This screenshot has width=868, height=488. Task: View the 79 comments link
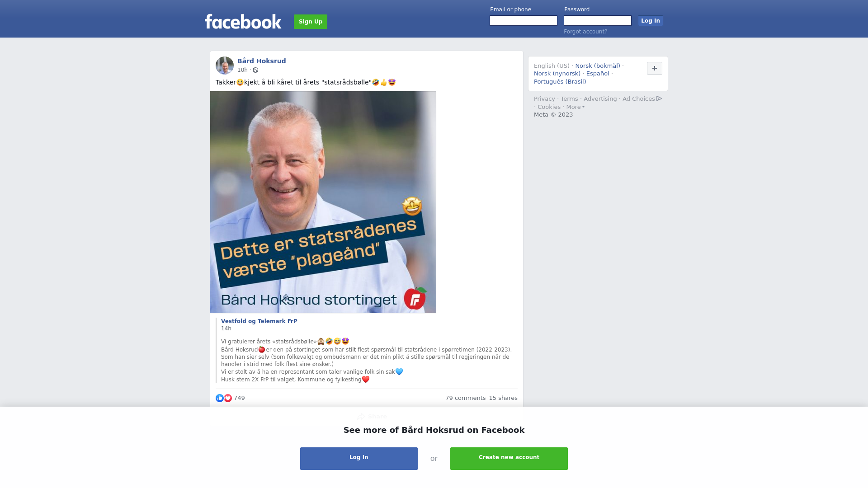465,398
